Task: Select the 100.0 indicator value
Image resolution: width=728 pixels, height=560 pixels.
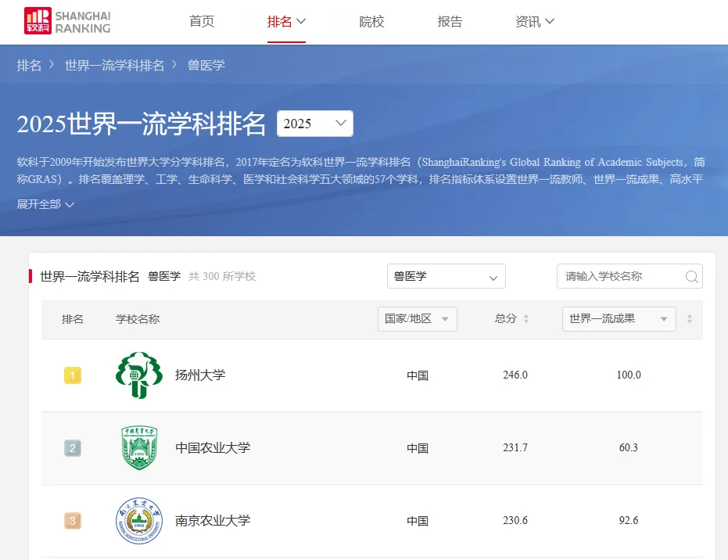Action: [x=629, y=375]
